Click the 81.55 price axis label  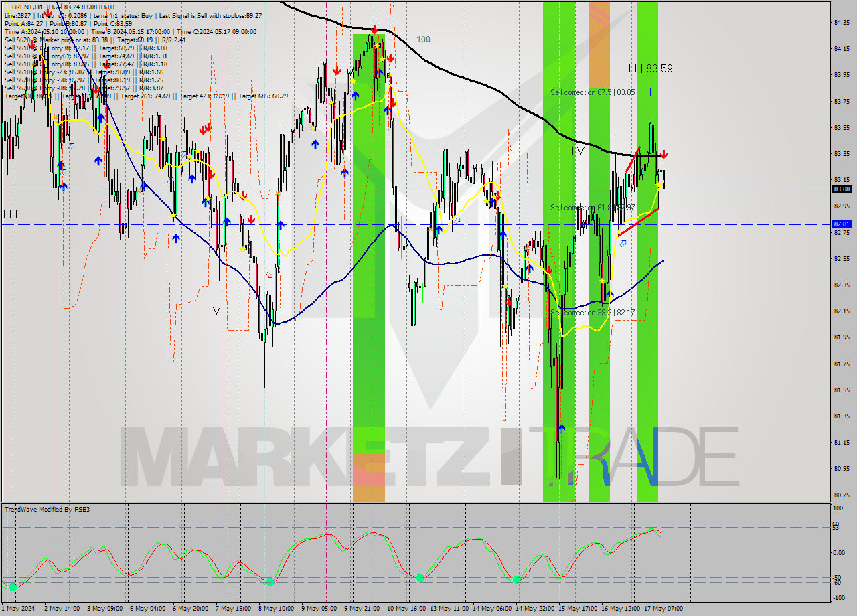[x=842, y=390]
